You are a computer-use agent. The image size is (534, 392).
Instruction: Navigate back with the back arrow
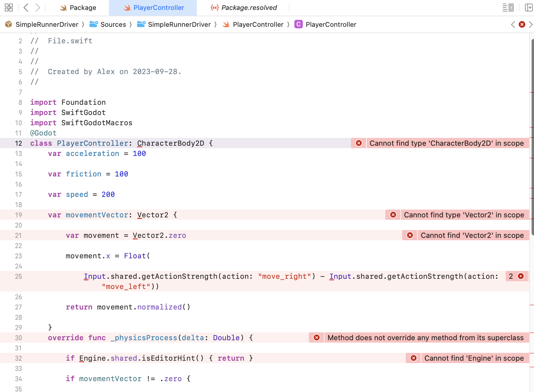pos(26,8)
